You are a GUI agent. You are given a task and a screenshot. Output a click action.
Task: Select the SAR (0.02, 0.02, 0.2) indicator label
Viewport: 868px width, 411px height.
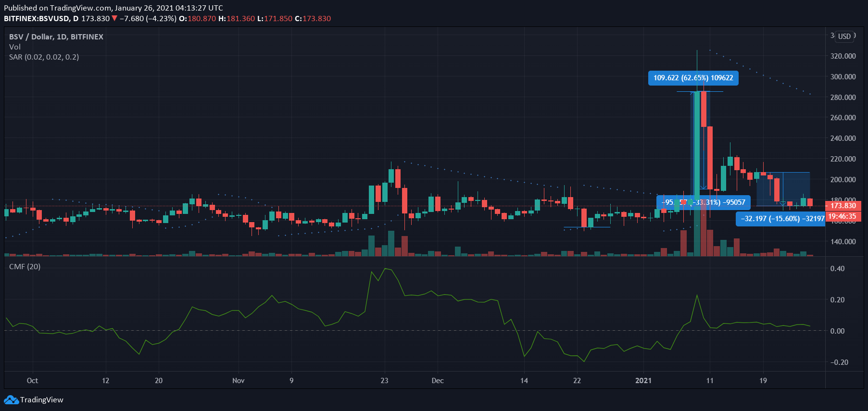[x=44, y=57]
